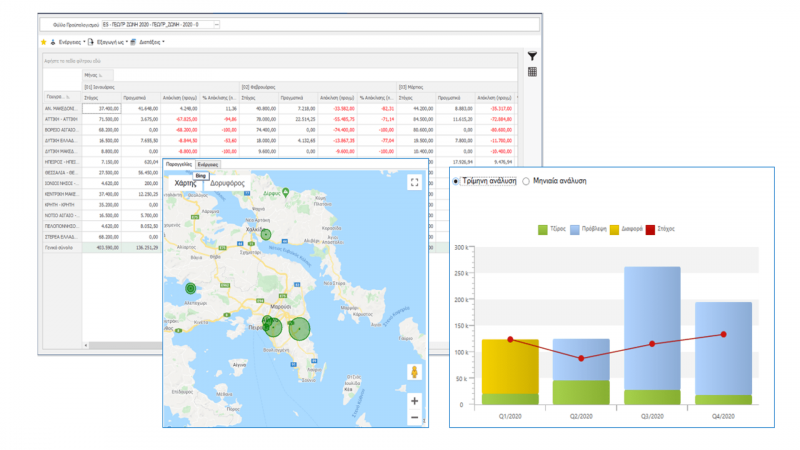Screen dimensions: 800x450
Task: Click the grand total cell 403.590,00
Action: (102, 247)
